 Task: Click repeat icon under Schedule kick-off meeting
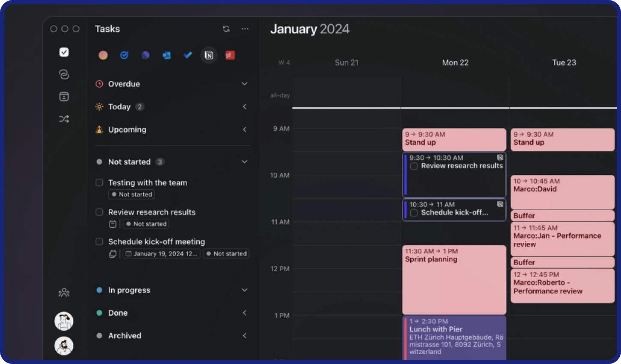coord(113,254)
